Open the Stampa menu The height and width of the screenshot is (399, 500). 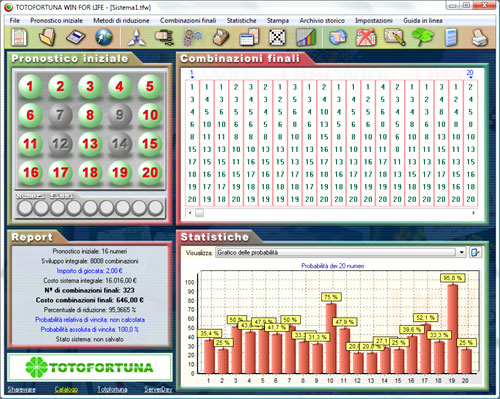[x=278, y=21]
